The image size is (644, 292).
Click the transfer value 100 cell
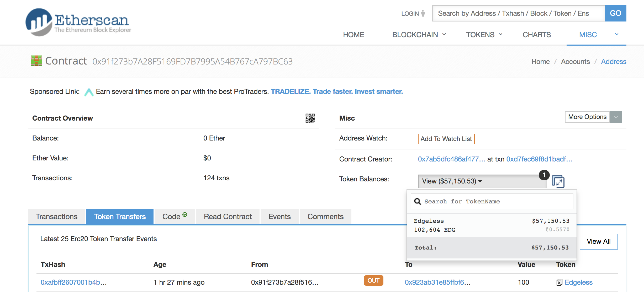pyautogui.click(x=523, y=282)
